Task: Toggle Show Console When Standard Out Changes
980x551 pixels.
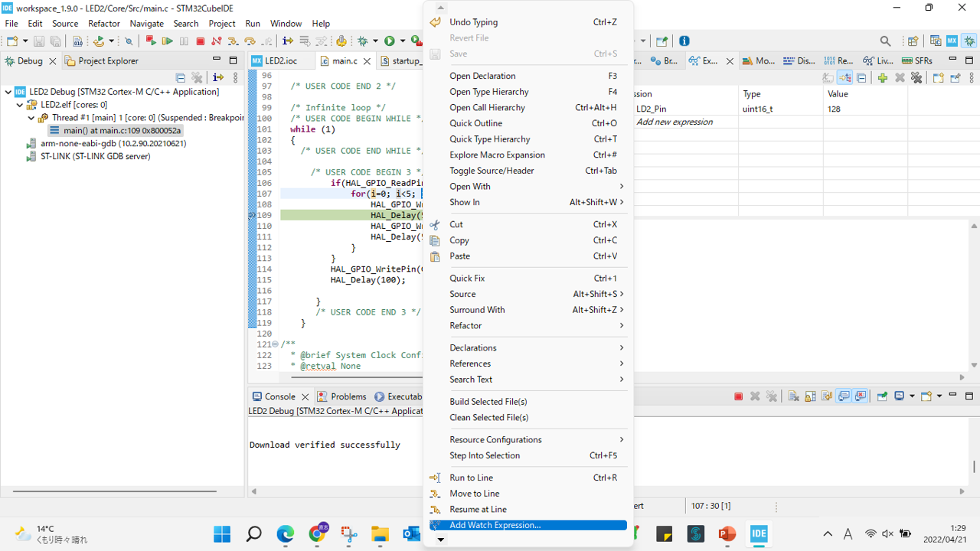Action: [844, 396]
